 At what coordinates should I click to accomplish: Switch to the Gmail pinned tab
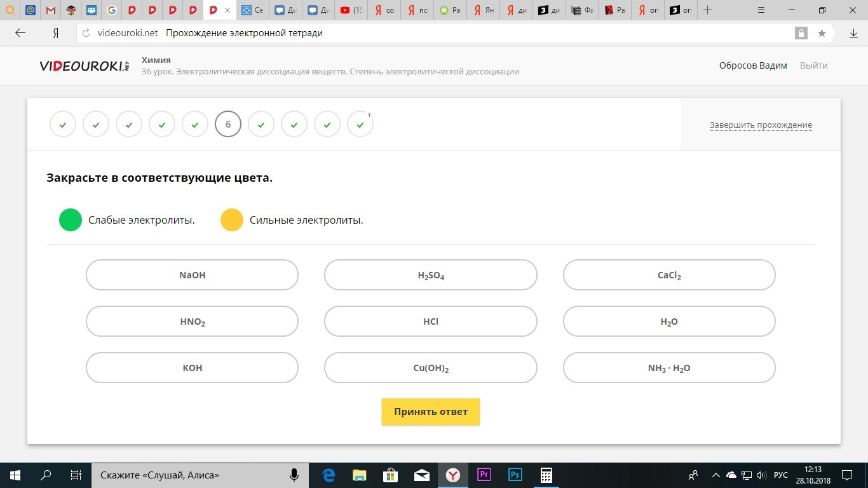(51, 10)
